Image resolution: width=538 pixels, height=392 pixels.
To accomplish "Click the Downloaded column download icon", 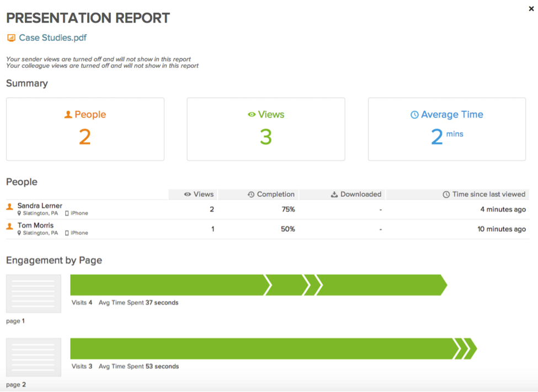I will 334,195.
